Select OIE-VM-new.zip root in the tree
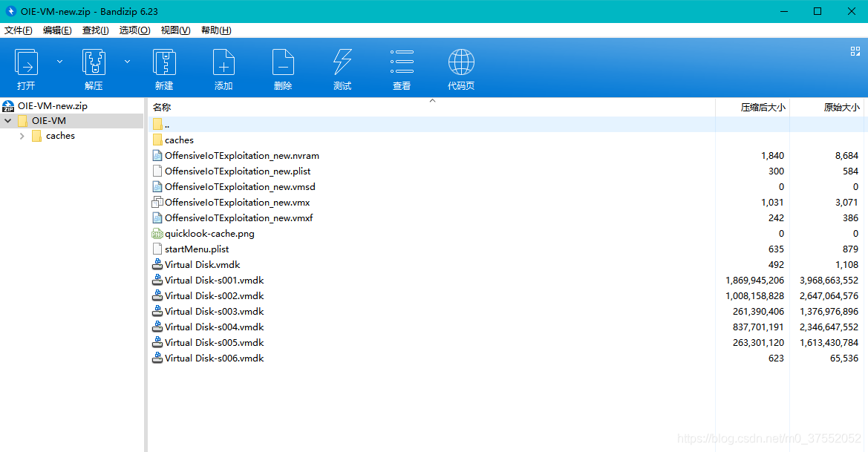Image resolution: width=868 pixels, height=452 pixels. [53, 105]
